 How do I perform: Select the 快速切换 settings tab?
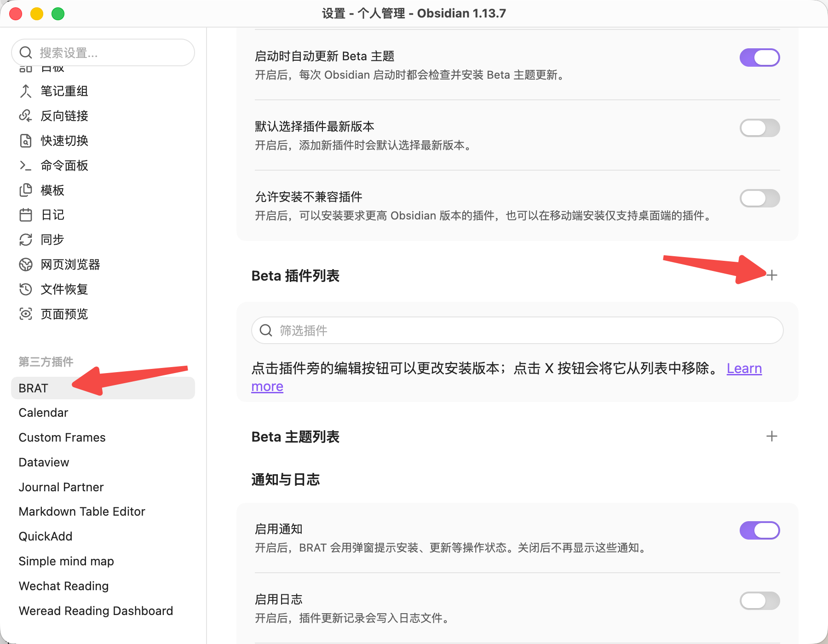(x=103, y=141)
